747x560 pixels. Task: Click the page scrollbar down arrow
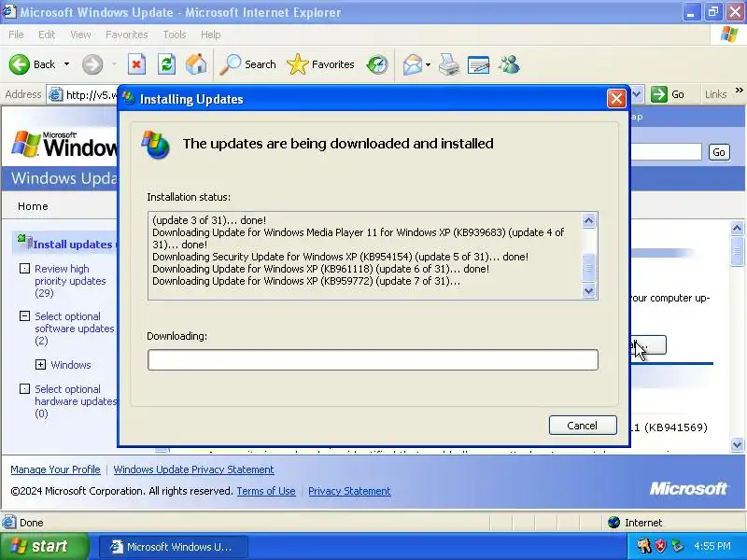(x=737, y=444)
